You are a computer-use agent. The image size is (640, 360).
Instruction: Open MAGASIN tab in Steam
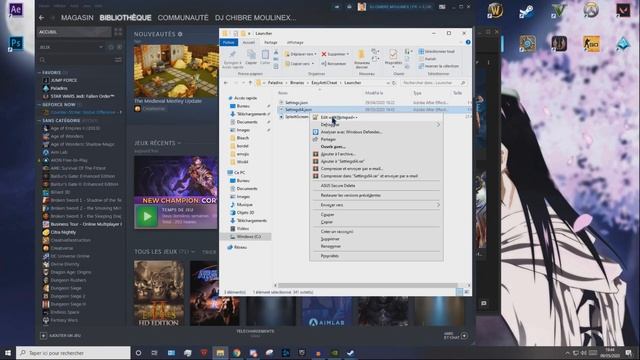77,18
